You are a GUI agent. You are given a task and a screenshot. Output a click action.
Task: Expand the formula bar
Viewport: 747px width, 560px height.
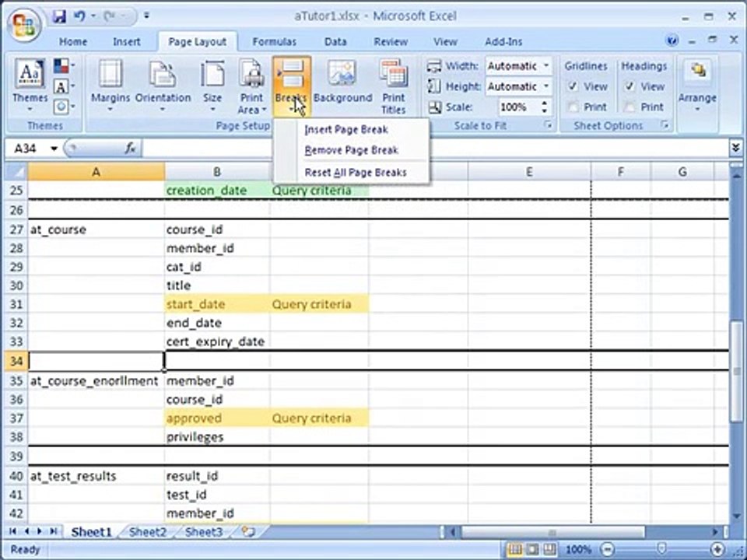coord(735,148)
